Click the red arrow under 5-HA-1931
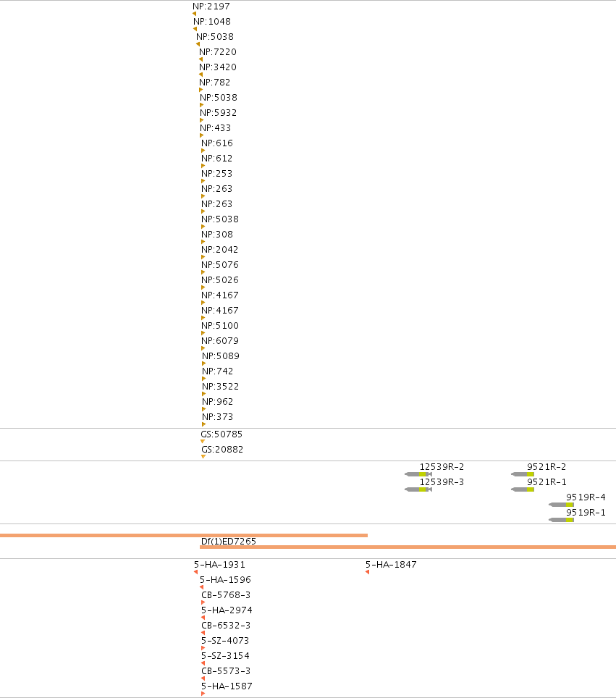Image resolution: width=616 pixels, height=698 pixels. [x=196, y=572]
